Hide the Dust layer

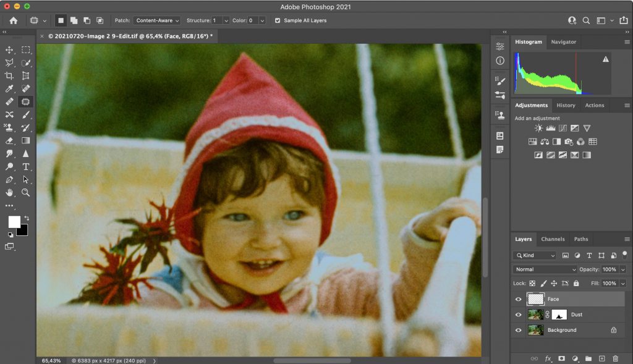(519, 315)
